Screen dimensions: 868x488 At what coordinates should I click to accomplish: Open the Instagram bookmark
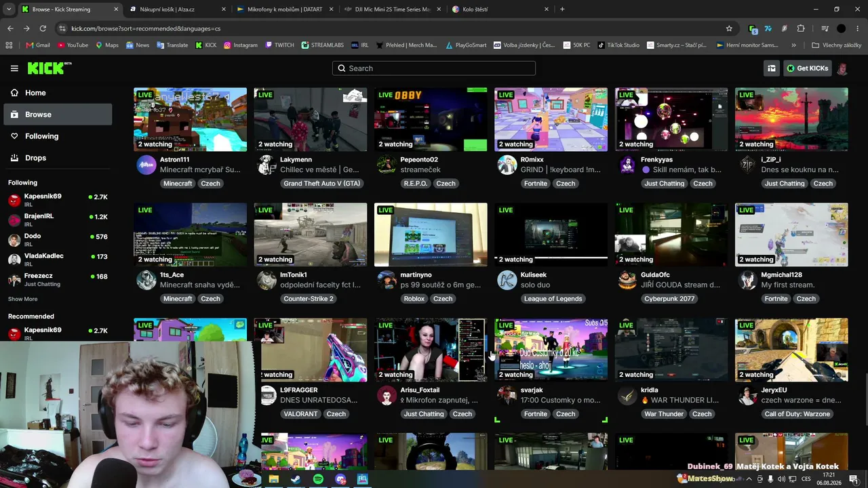click(x=240, y=45)
